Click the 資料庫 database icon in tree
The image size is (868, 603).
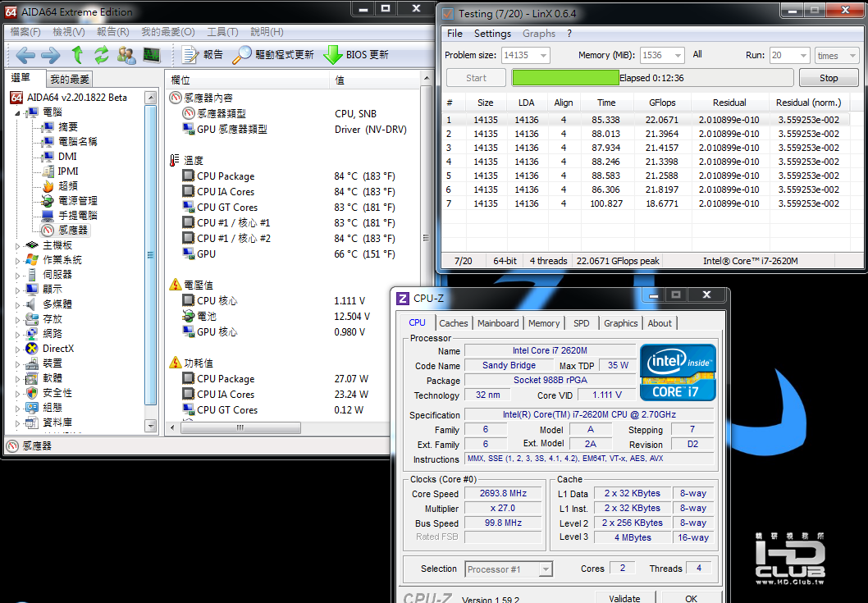[x=32, y=423]
